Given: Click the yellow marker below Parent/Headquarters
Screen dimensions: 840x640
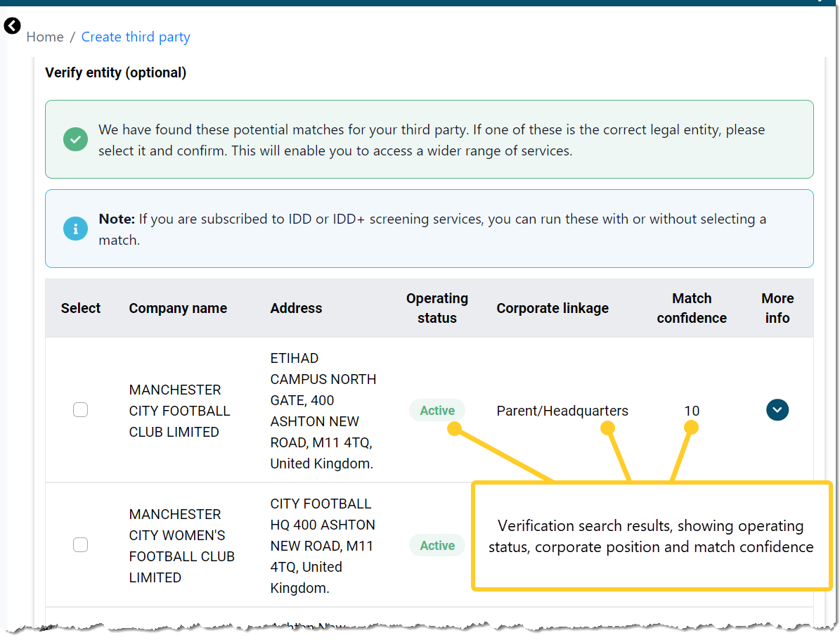Looking at the screenshot, I should click(606, 427).
